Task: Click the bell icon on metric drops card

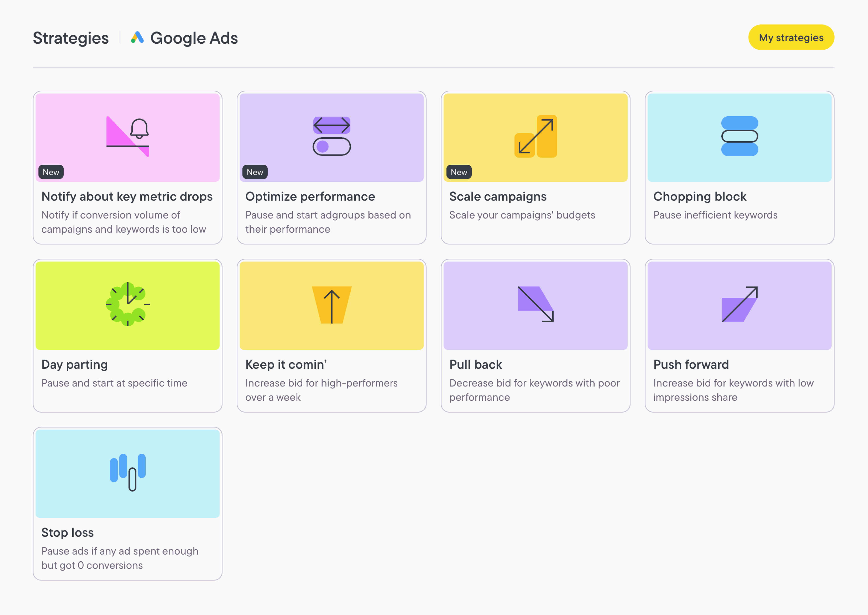Action: pyautogui.click(x=139, y=128)
